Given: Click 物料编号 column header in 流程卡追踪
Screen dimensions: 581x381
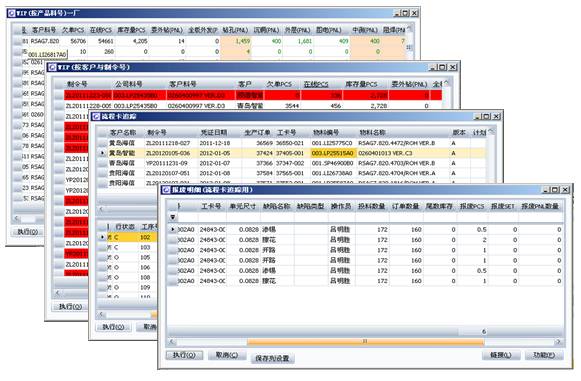Looking at the screenshot, I should tap(326, 132).
